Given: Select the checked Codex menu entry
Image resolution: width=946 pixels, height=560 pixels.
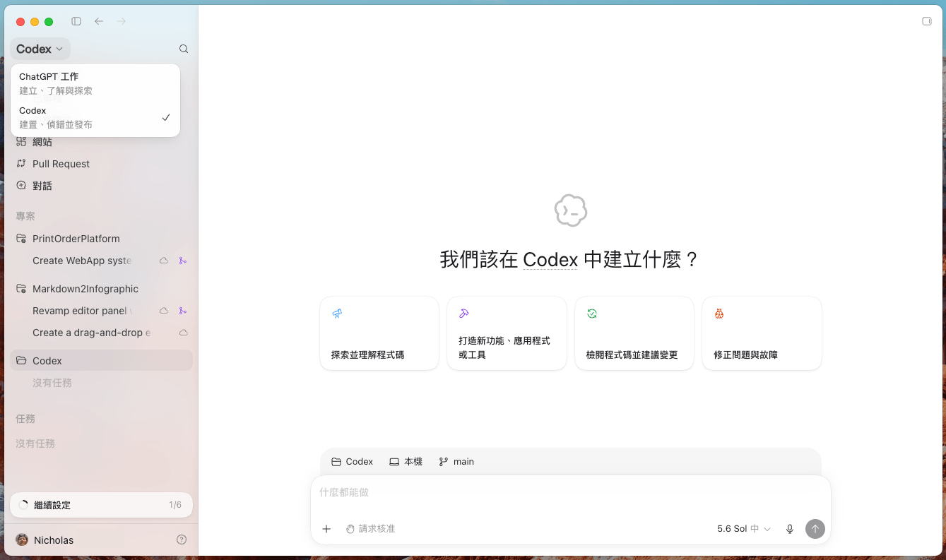Looking at the screenshot, I should pos(95,117).
